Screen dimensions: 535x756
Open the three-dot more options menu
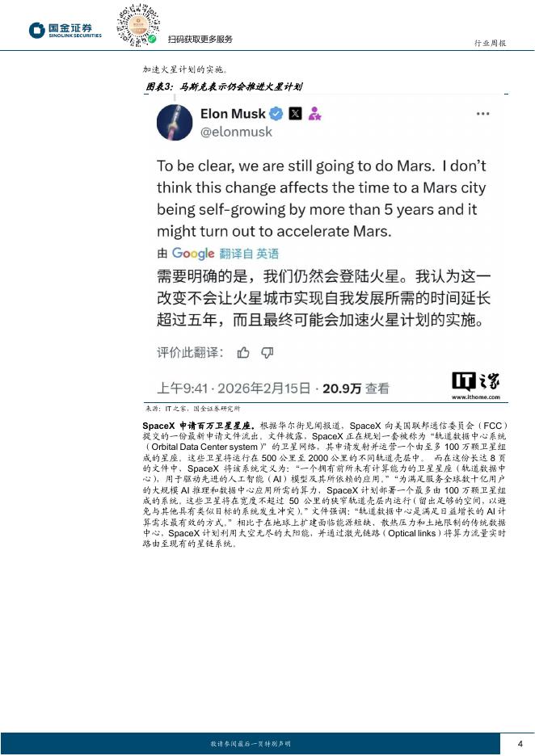(x=483, y=114)
